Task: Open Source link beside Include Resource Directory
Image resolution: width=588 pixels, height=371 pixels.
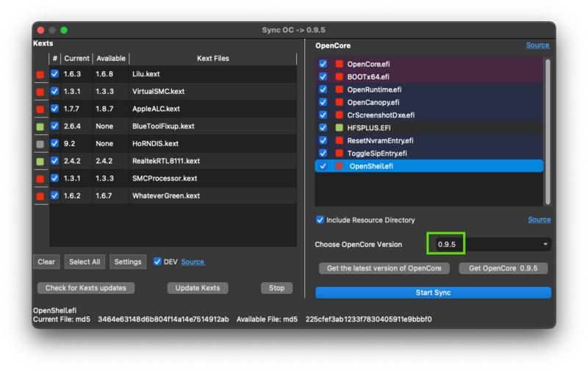Action: 539,220
